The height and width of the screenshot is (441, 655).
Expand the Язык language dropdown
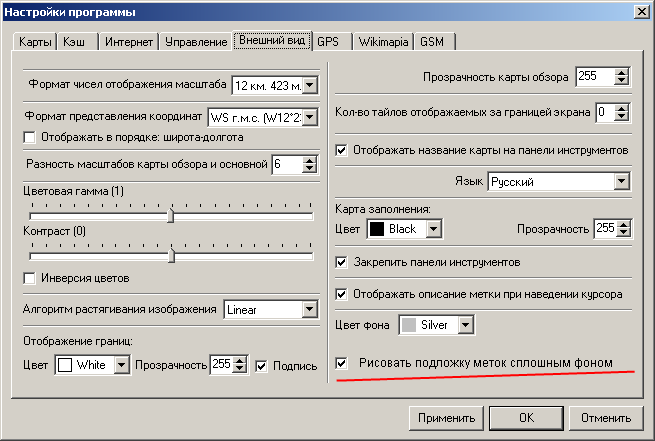(621, 181)
